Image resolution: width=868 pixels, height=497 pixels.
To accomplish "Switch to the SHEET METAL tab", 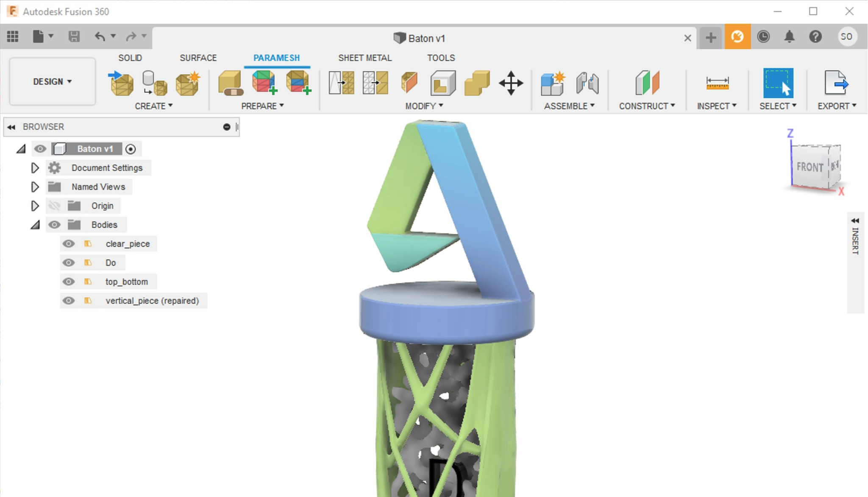I will pyautogui.click(x=364, y=58).
